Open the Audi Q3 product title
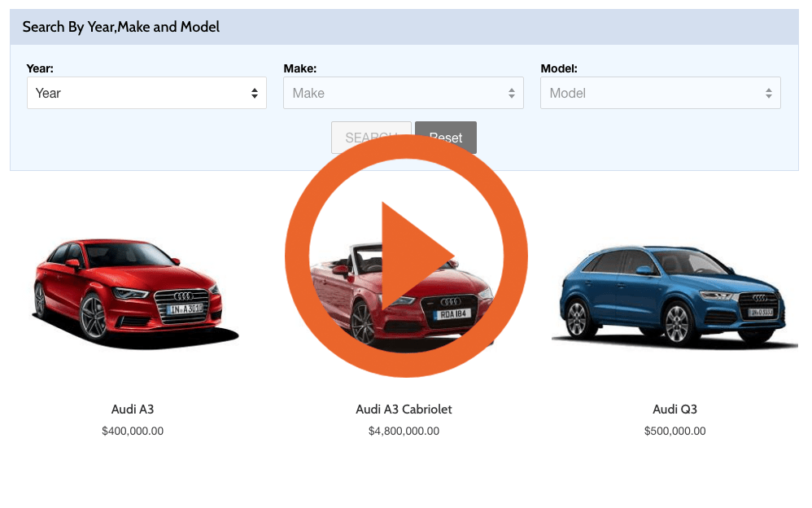812x508 pixels. [x=674, y=409]
